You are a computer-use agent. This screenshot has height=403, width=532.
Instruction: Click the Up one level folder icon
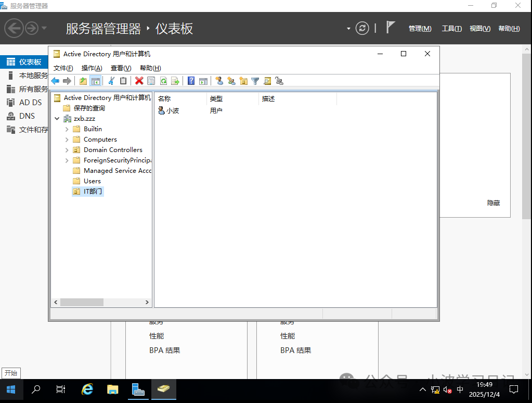tap(83, 81)
